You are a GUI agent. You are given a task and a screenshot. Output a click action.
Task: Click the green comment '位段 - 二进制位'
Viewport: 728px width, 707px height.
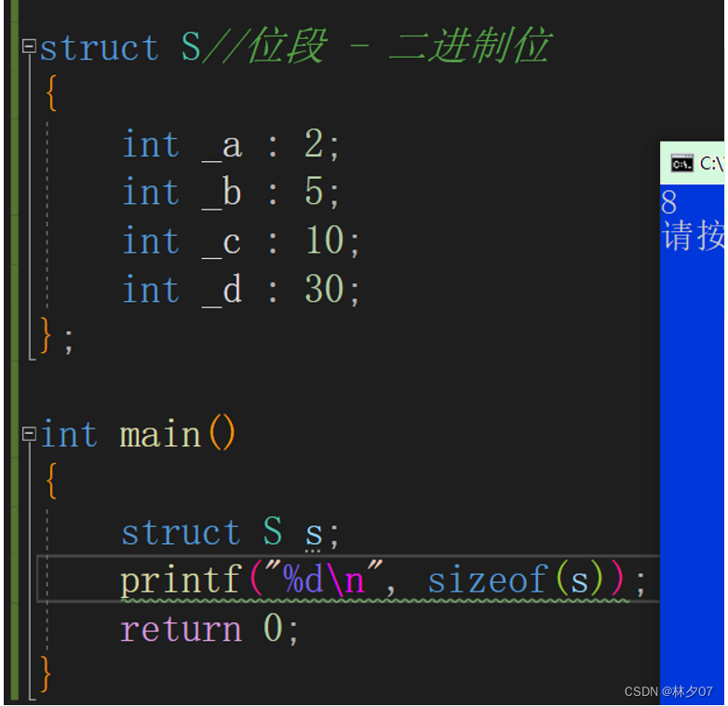coord(399,46)
